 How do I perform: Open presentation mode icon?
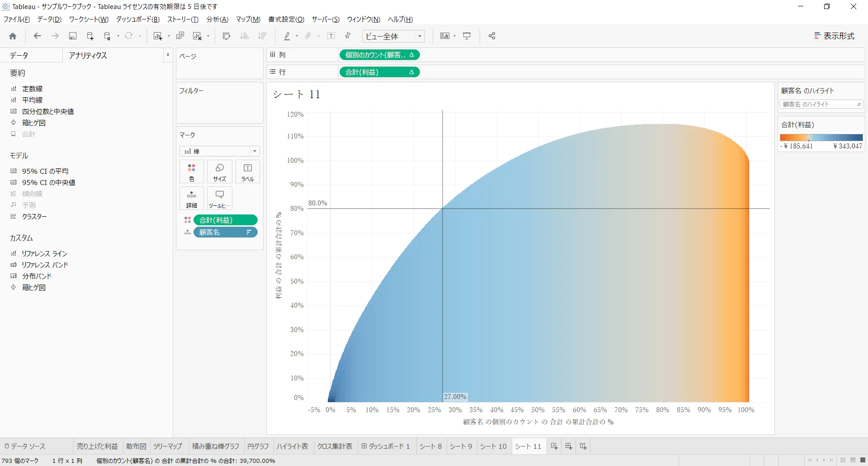coord(467,36)
